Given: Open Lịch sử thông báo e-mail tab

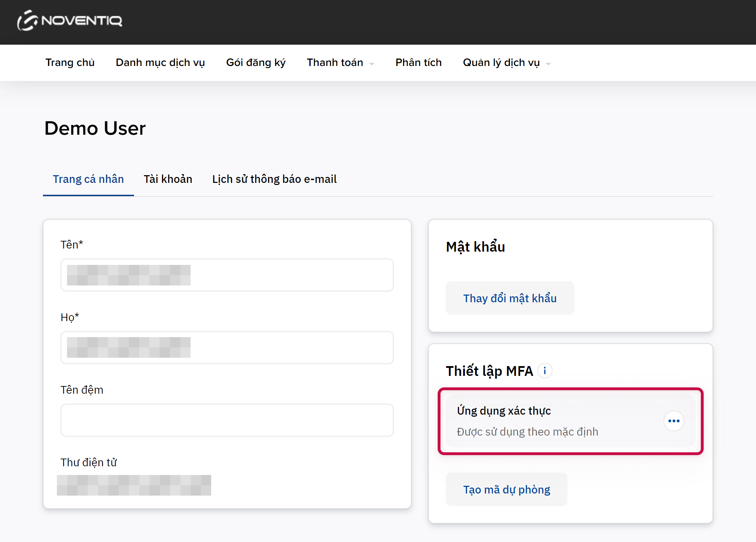Looking at the screenshot, I should click(x=274, y=179).
